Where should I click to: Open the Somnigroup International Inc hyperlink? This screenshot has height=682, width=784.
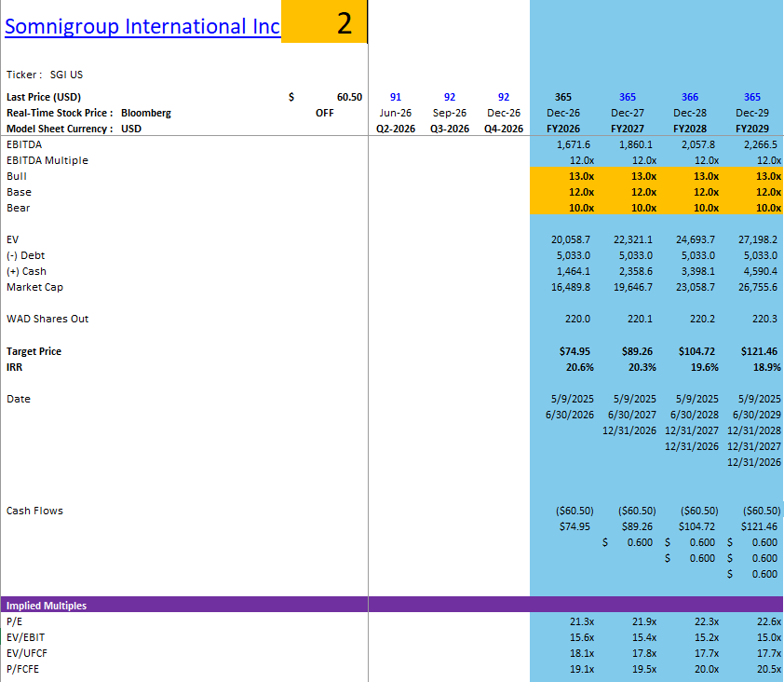[x=142, y=26]
